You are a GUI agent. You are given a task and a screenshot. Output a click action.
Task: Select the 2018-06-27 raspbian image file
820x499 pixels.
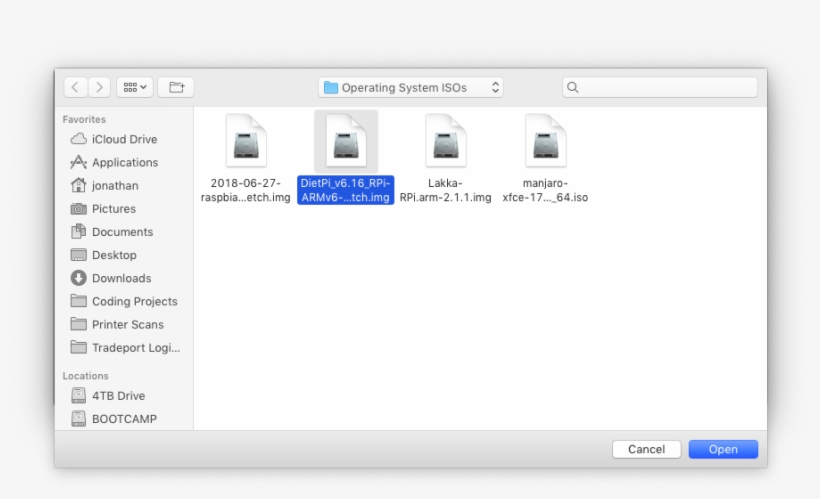245,142
